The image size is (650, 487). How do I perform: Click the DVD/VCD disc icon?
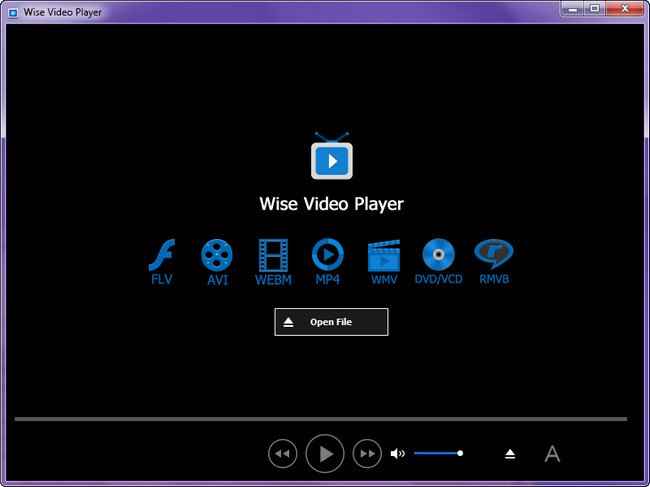[x=439, y=254]
